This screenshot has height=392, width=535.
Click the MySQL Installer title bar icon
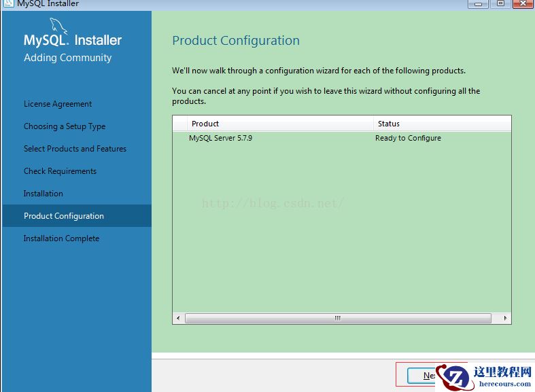(7, 3)
